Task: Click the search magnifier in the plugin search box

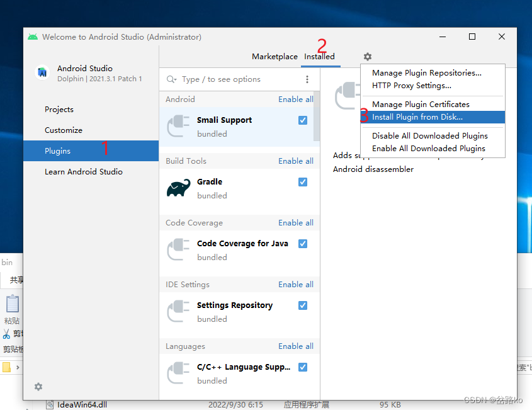Action: coord(171,79)
